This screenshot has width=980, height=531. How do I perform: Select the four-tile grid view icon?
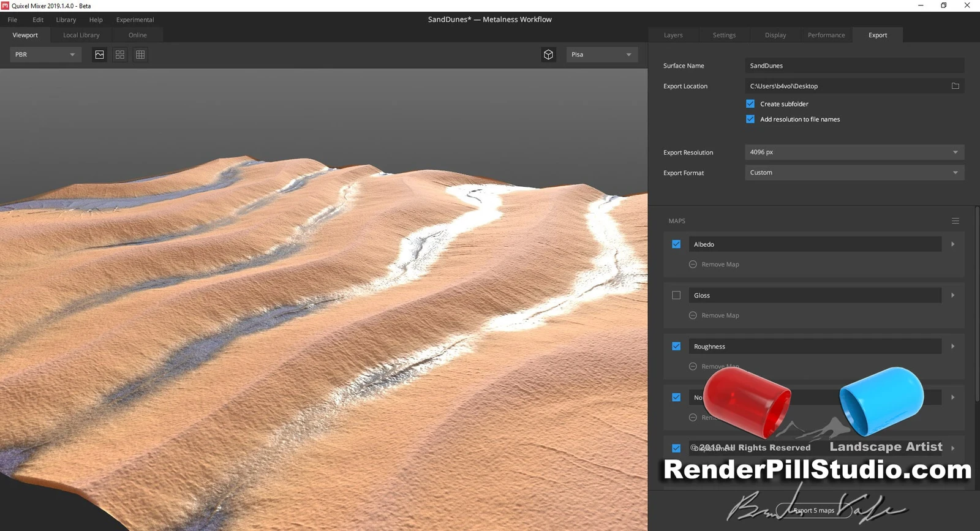120,55
